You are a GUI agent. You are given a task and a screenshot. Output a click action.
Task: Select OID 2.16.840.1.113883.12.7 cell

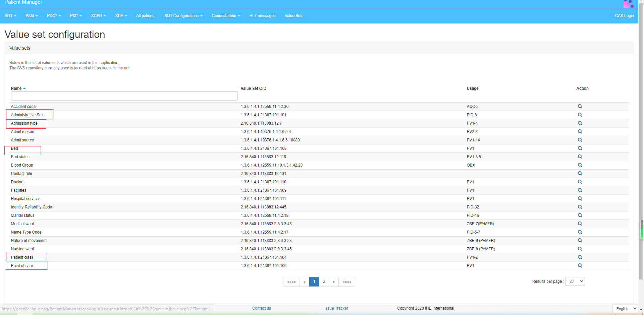tap(261, 123)
